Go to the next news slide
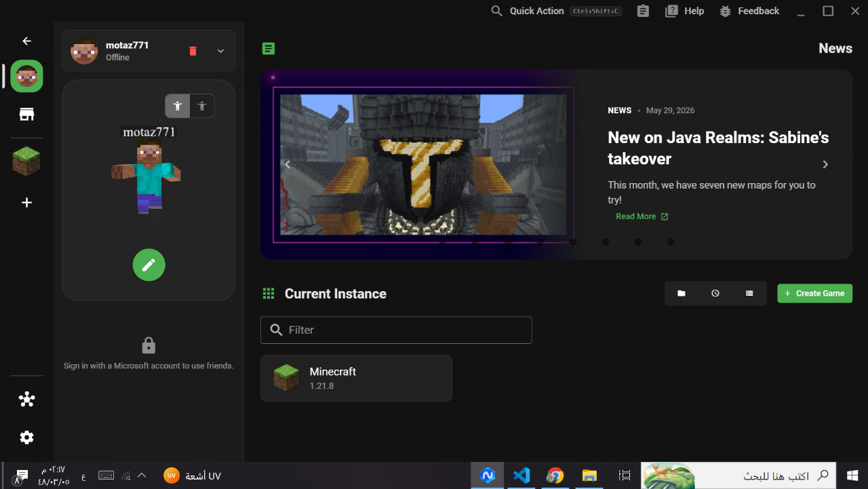The image size is (868, 489). pyautogui.click(x=825, y=164)
